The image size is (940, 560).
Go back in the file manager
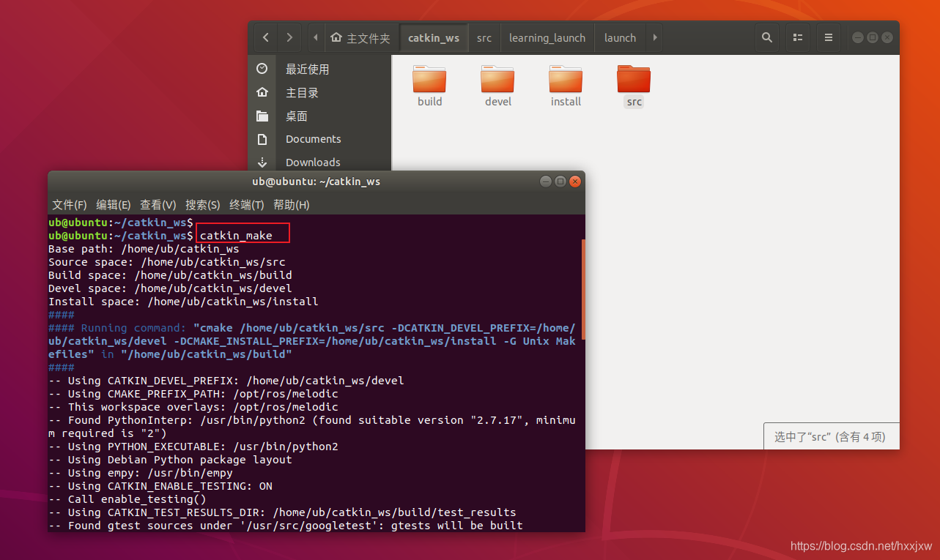pos(266,37)
